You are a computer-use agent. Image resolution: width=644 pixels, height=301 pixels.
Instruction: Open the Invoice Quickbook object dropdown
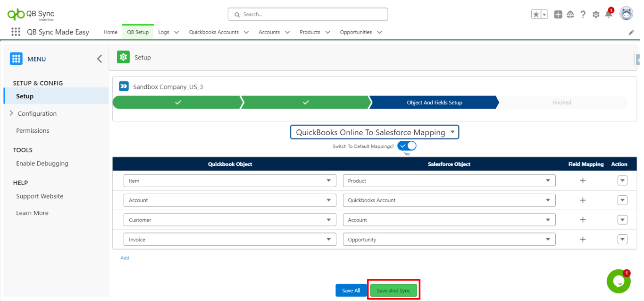[230, 240]
